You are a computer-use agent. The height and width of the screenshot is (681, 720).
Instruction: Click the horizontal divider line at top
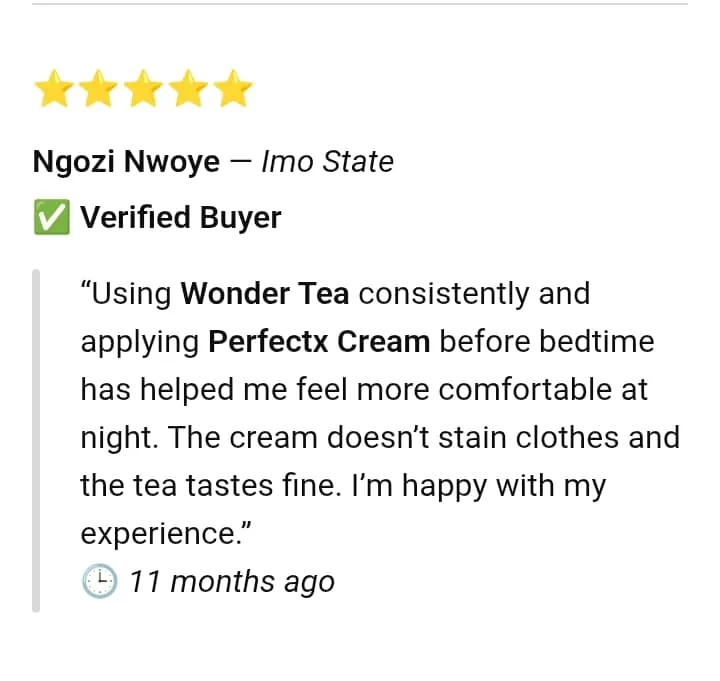click(x=360, y=4)
